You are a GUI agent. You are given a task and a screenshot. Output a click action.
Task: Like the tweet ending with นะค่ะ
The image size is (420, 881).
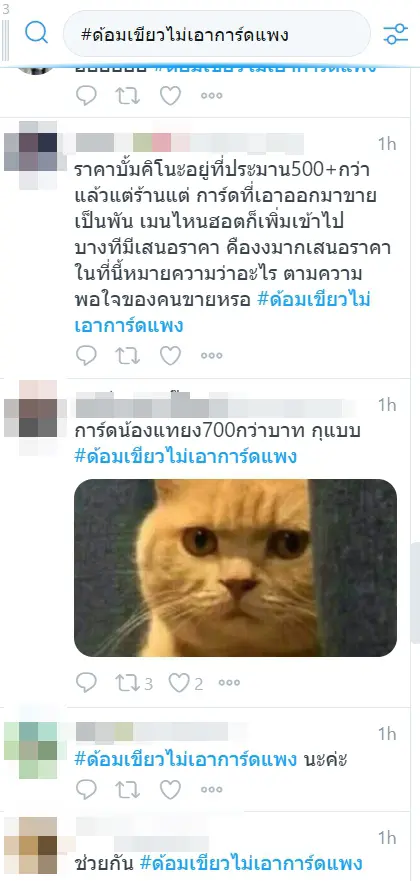(x=170, y=789)
